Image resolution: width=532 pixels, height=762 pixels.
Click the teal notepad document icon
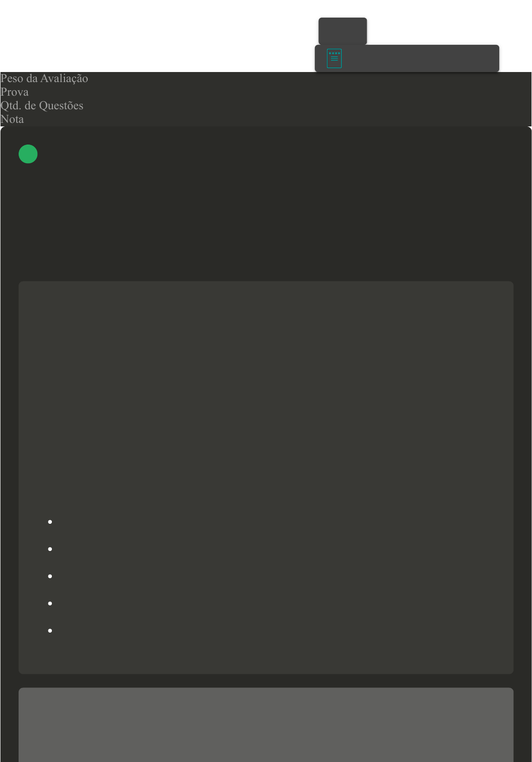(334, 58)
